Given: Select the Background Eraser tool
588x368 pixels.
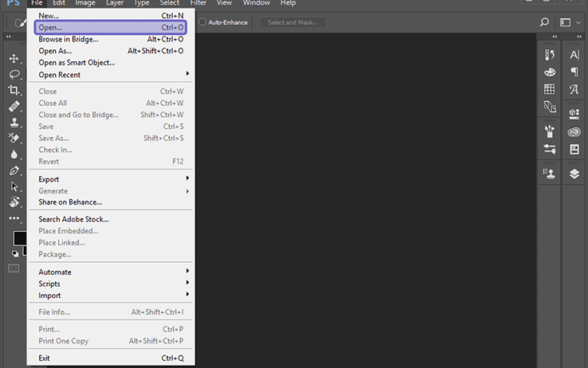Looking at the screenshot, I should click(x=14, y=138).
